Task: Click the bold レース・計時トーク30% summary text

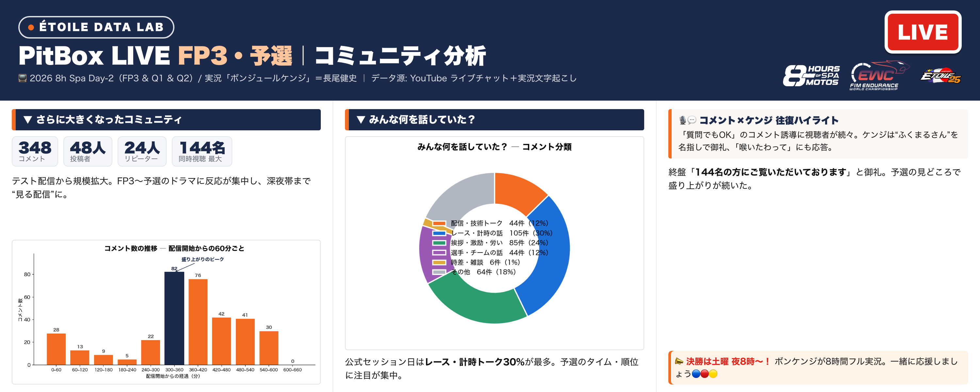Action: click(x=475, y=362)
